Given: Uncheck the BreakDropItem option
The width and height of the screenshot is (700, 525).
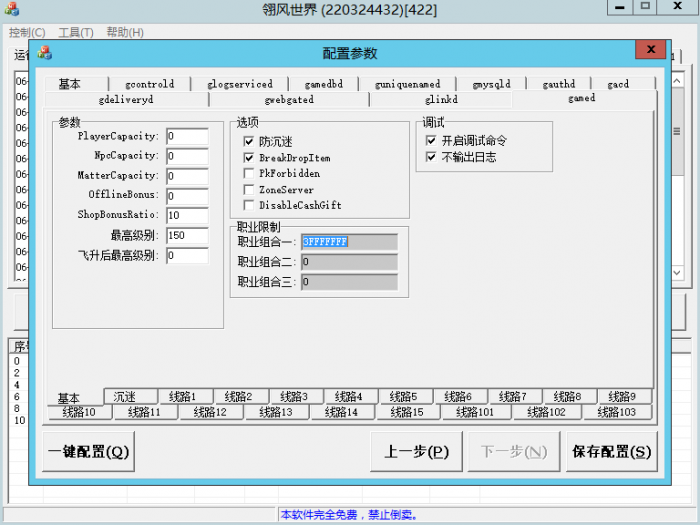Looking at the screenshot, I should pos(249,158).
